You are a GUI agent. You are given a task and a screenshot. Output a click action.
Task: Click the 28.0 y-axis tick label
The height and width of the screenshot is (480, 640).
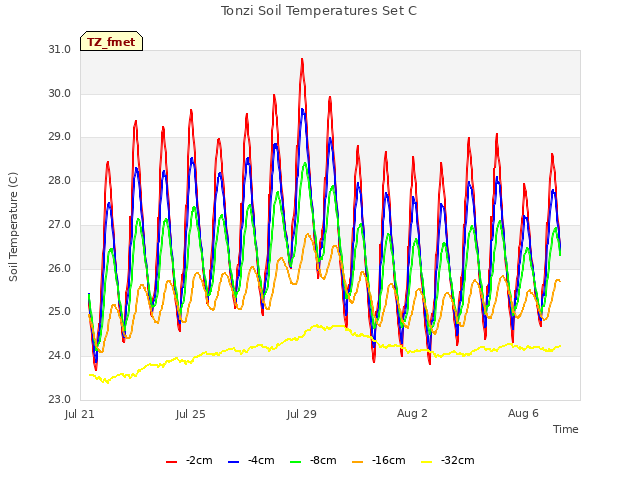60,180
